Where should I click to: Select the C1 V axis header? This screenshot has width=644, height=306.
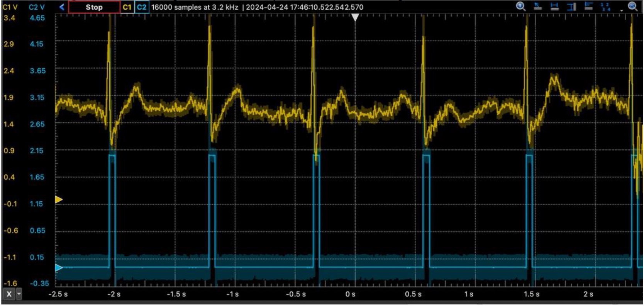tap(10, 7)
